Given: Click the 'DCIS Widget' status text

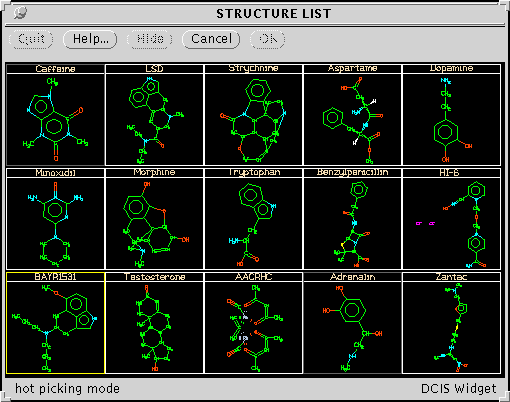Looking at the screenshot, I should click(x=458, y=389).
